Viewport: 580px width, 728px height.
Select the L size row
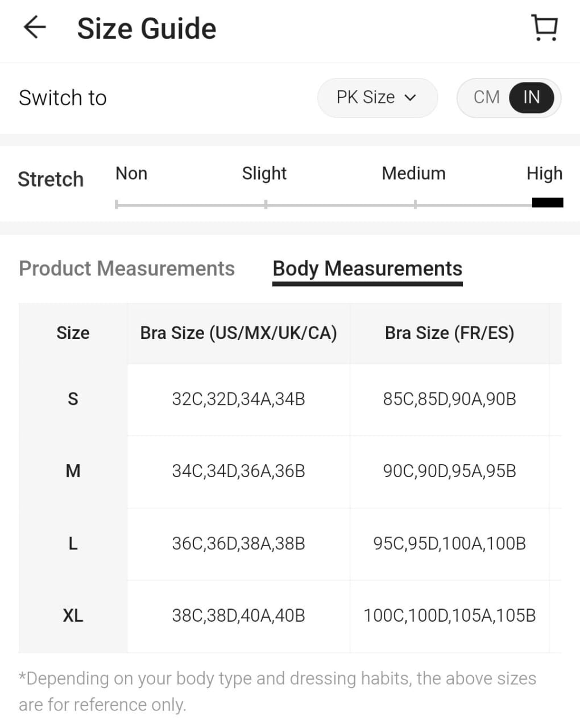pyautogui.click(x=73, y=544)
